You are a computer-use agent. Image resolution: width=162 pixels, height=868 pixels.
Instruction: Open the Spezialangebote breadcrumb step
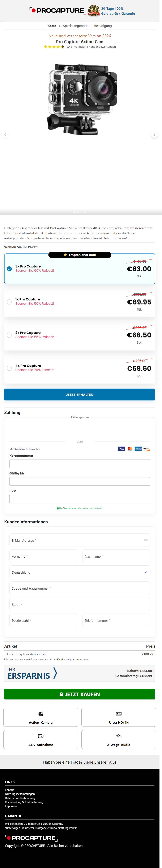(x=75, y=26)
